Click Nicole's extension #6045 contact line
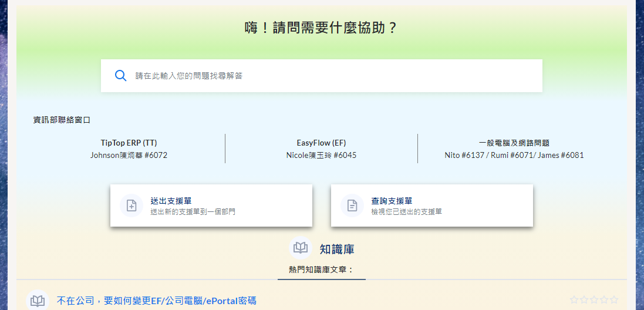Screen dimensions: 644x310 (321, 156)
